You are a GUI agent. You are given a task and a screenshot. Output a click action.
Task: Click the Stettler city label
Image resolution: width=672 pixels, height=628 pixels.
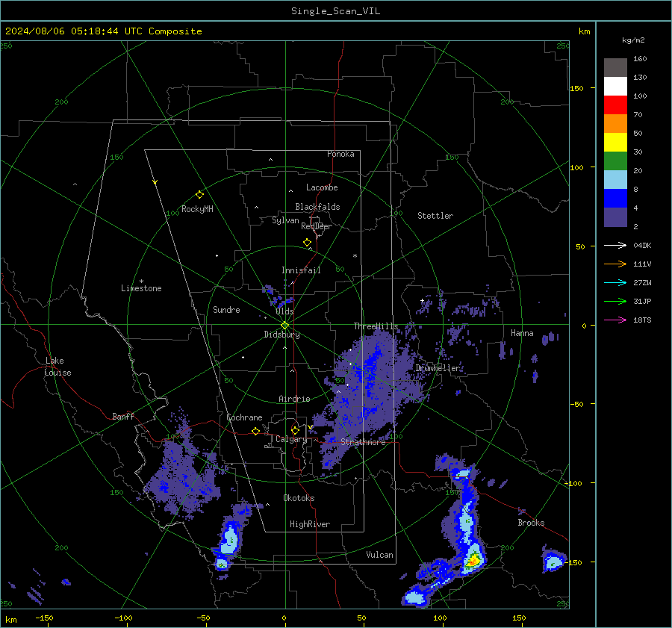coord(435,216)
